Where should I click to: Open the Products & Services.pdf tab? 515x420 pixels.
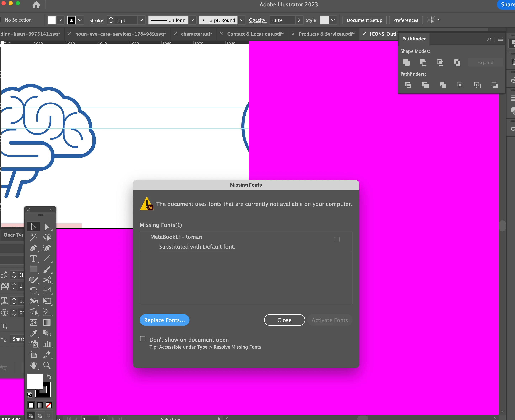(327, 34)
